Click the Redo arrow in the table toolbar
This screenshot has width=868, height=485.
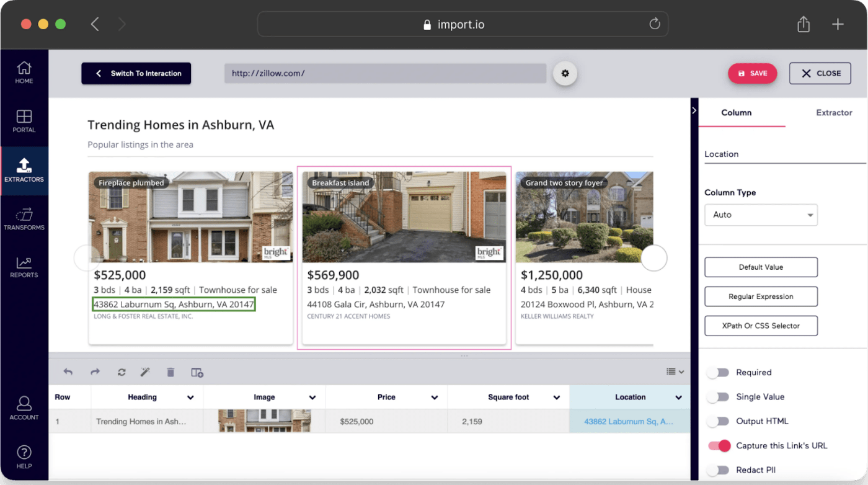pyautogui.click(x=95, y=372)
